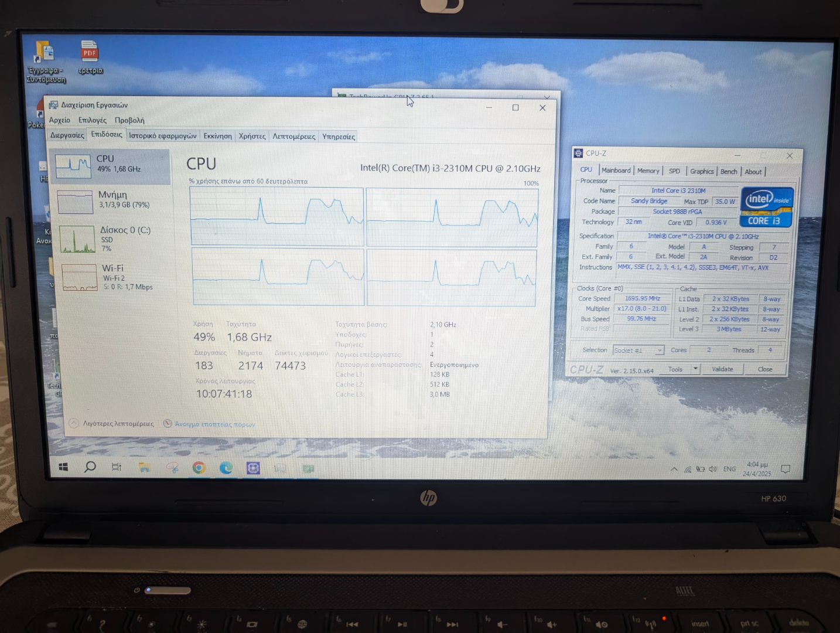Open the purple CPU-Z taskbar icon
Viewport: 840px width, 633px height.
point(253,468)
